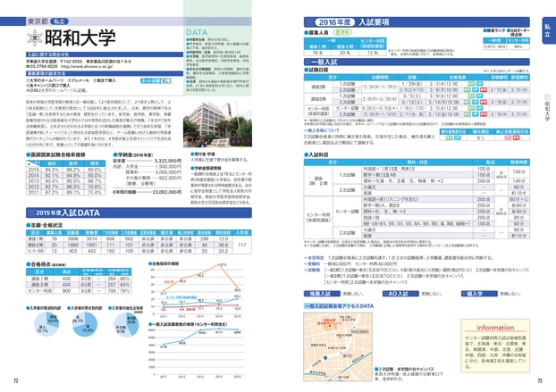Click the 私立 badge next to 東京都

point(59,21)
